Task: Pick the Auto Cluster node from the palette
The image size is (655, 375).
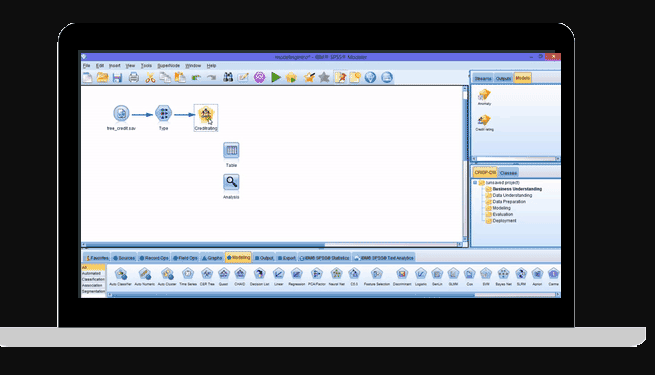Action: click(x=167, y=276)
